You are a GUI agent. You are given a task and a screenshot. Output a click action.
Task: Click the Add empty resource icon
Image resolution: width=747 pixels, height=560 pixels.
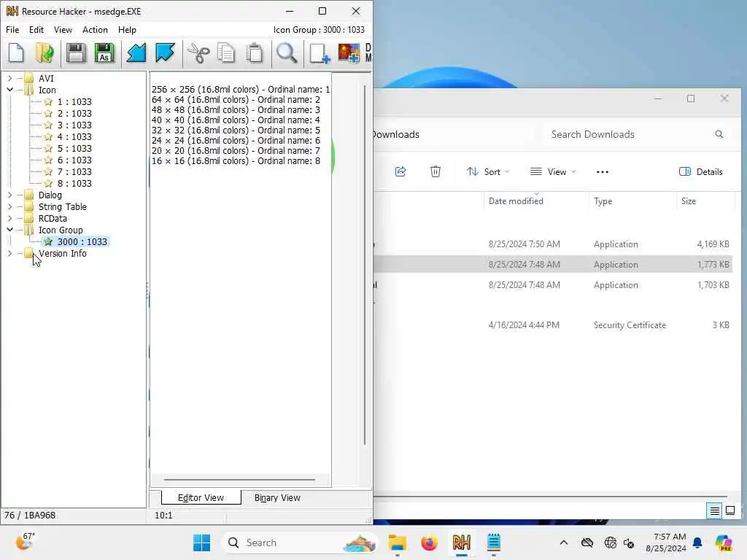pos(320,52)
